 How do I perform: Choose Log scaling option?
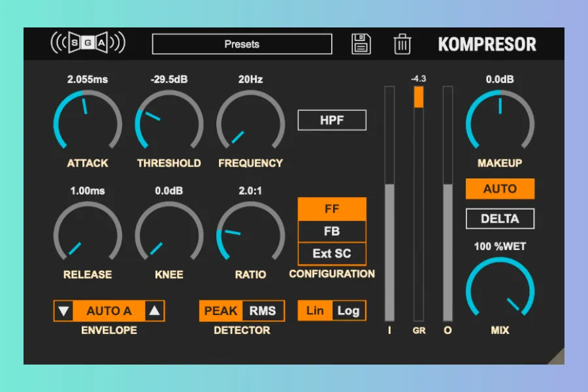[x=348, y=310]
